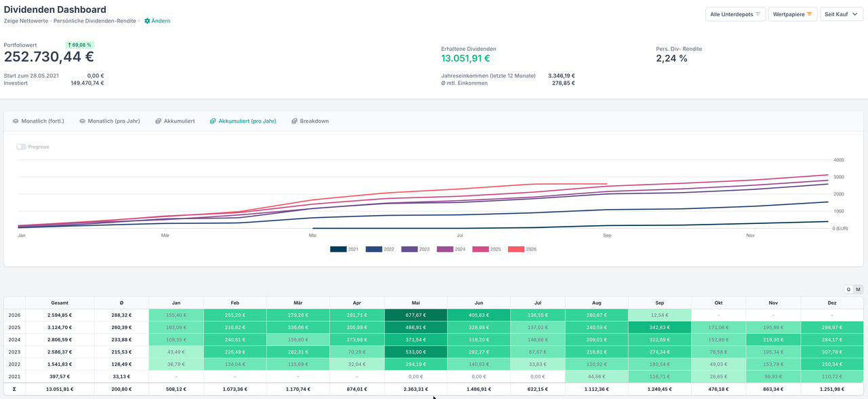Click the +69,08 % performance badge
This screenshot has height=399, width=868.
pos(80,45)
